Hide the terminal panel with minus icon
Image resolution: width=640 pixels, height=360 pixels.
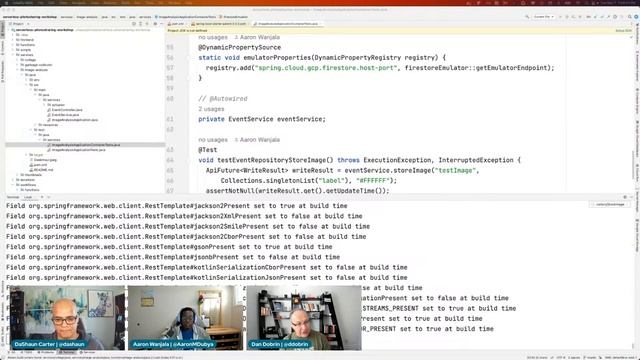[631, 197]
